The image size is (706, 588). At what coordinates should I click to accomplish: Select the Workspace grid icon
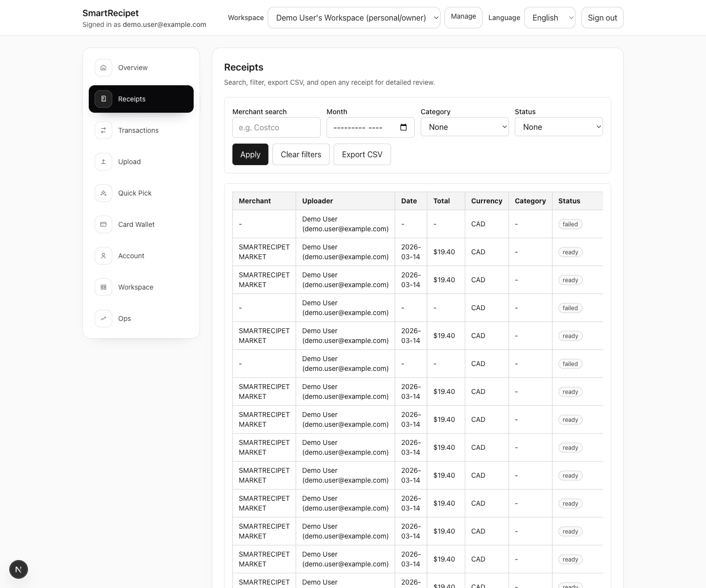tap(103, 287)
